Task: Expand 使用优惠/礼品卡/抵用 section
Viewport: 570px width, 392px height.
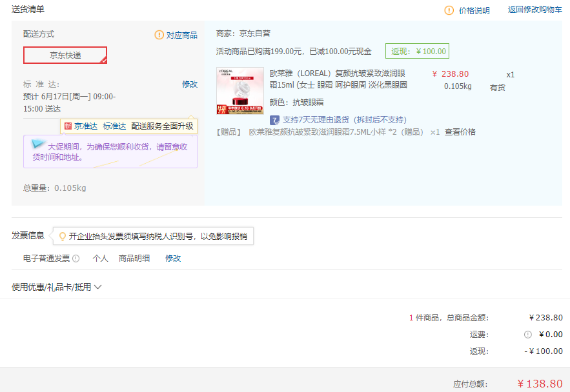Action: (56, 287)
